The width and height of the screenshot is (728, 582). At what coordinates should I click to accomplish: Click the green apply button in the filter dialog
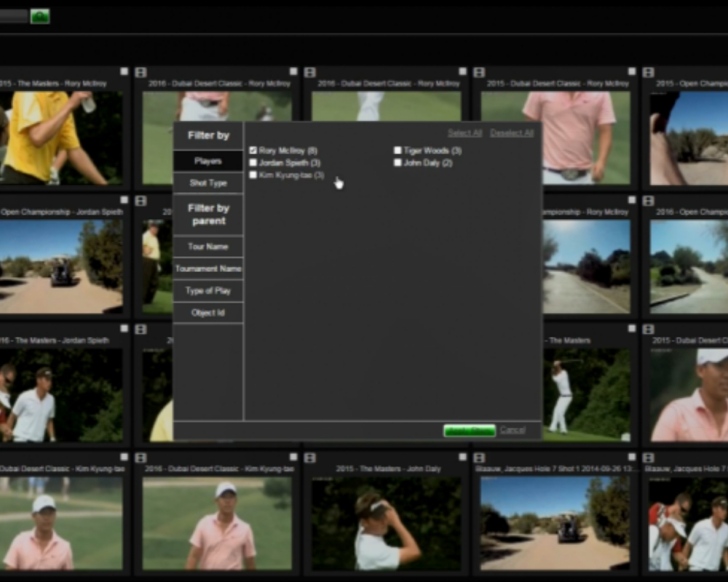coord(470,431)
